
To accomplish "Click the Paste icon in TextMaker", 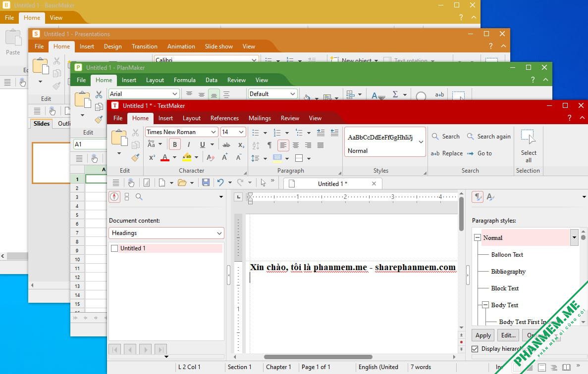I will pos(119,138).
